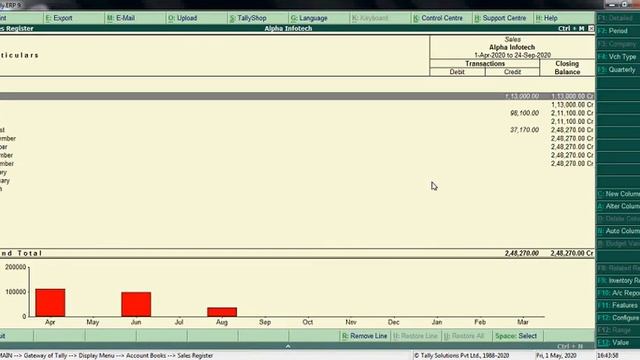Open F10 A/c Reports
640x360 pixels.
pos(618,293)
